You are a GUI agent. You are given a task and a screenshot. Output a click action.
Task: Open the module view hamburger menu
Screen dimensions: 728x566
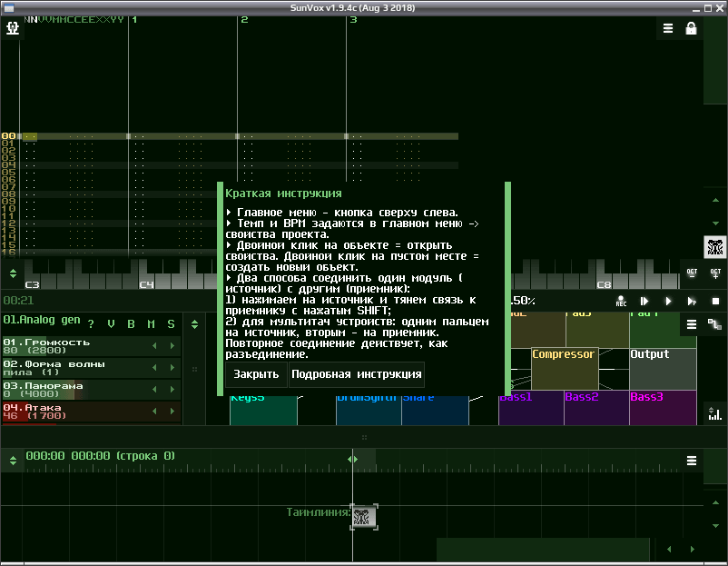coord(692,324)
